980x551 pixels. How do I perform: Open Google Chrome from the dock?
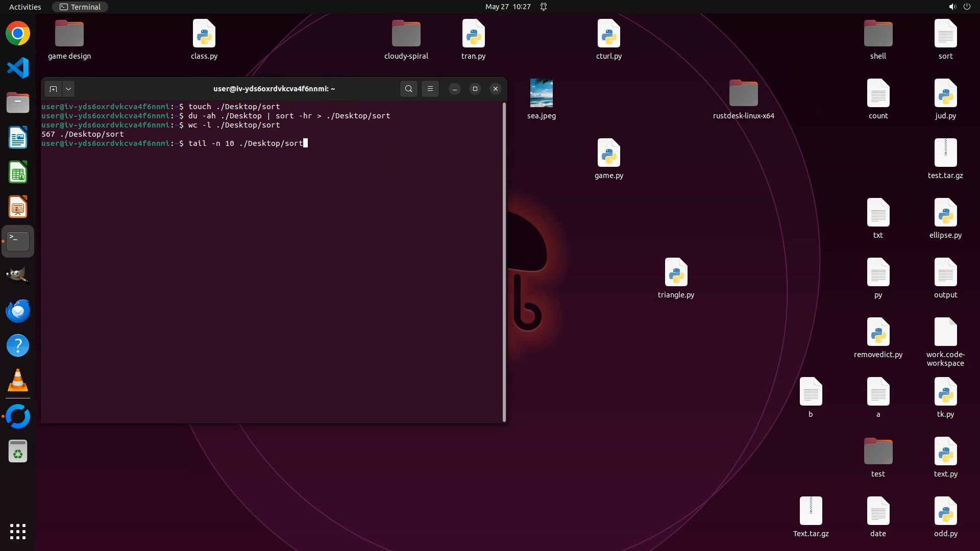click(18, 34)
